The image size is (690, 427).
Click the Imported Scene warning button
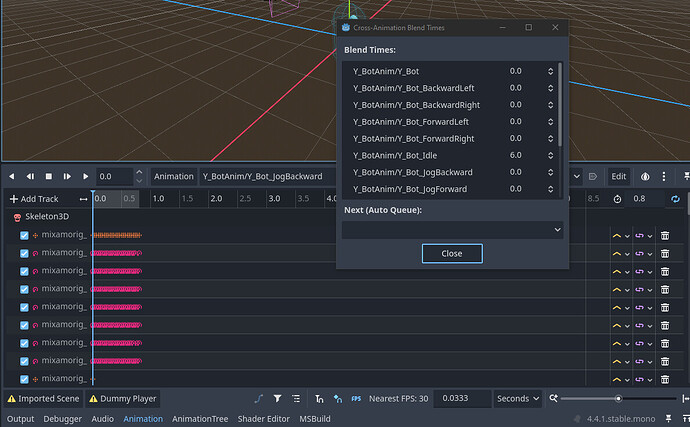(43, 399)
